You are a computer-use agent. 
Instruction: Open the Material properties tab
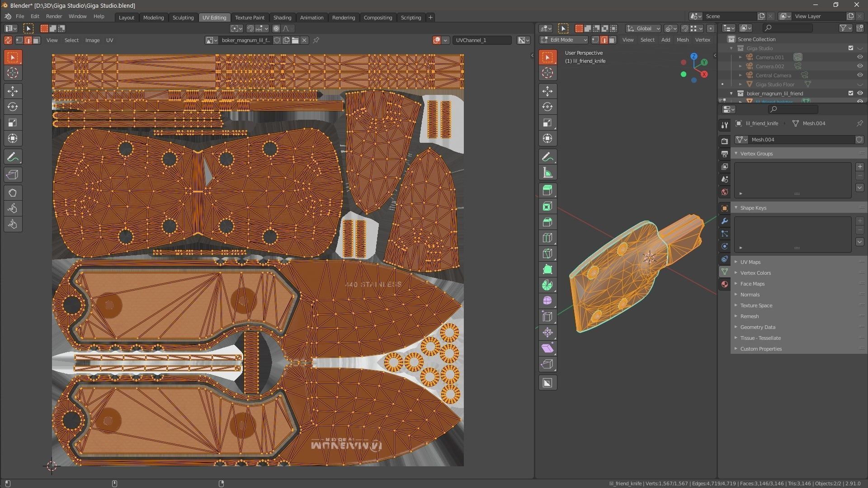click(725, 284)
